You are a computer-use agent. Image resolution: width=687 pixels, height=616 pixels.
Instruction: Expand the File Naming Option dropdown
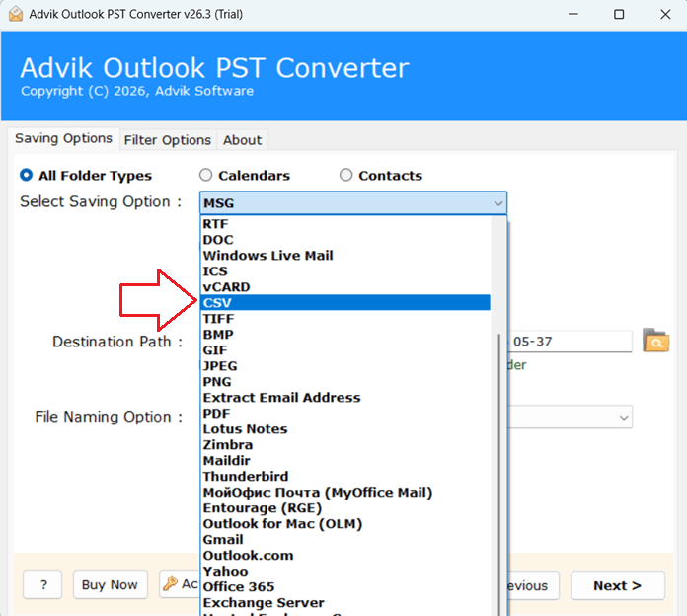tap(624, 417)
